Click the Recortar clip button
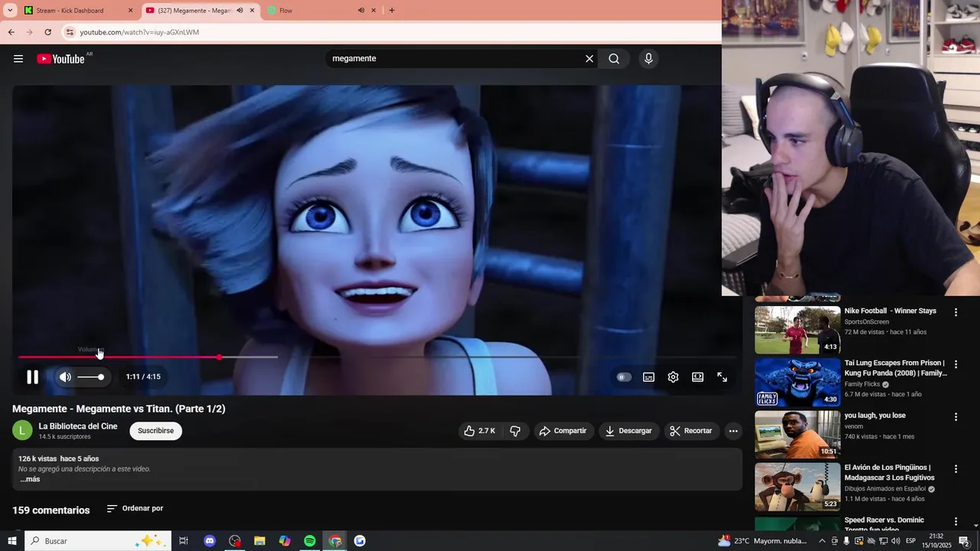The height and width of the screenshot is (551, 980). (691, 431)
